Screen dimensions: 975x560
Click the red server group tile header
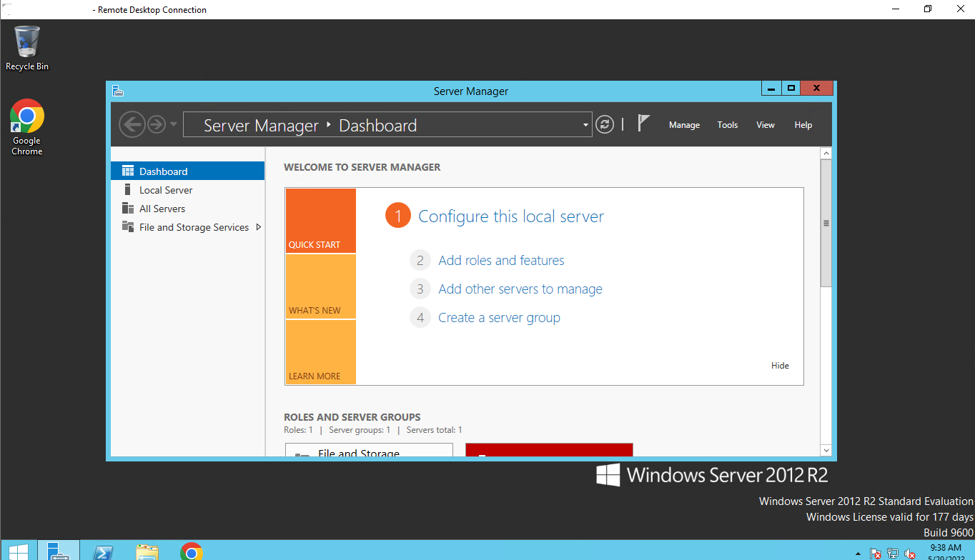click(549, 450)
